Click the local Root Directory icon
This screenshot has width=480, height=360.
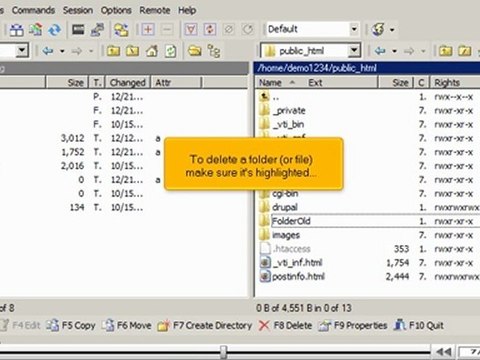(x=133, y=51)
